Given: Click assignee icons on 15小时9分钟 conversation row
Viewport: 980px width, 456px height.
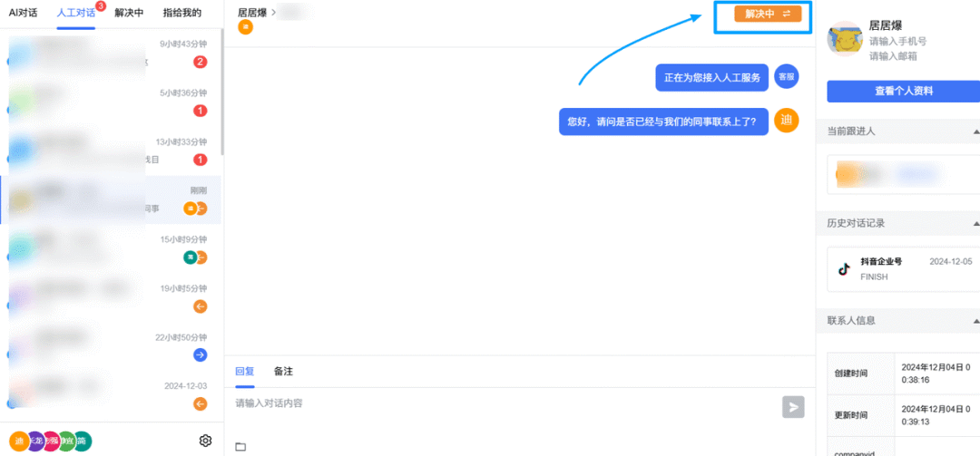Looking at the screenshot, I should (195, 257).
